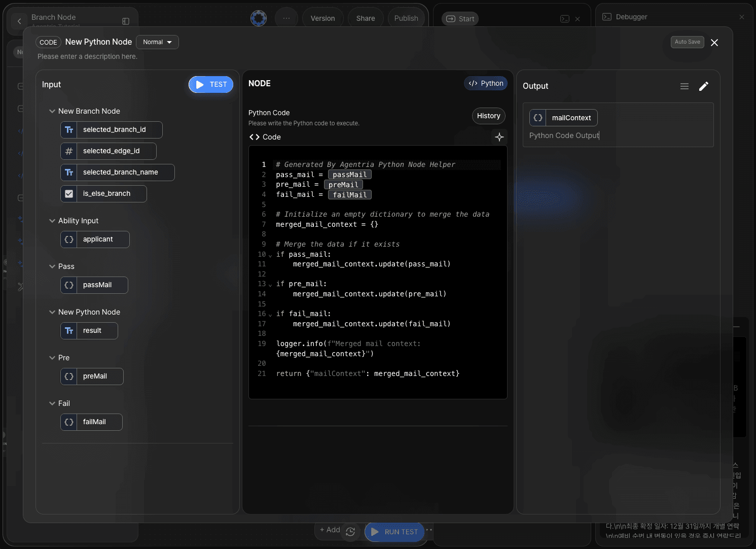Screen dimensions: 756x549
Task: Click the terminal icon next to Start panel close
Action: (565, 19)
